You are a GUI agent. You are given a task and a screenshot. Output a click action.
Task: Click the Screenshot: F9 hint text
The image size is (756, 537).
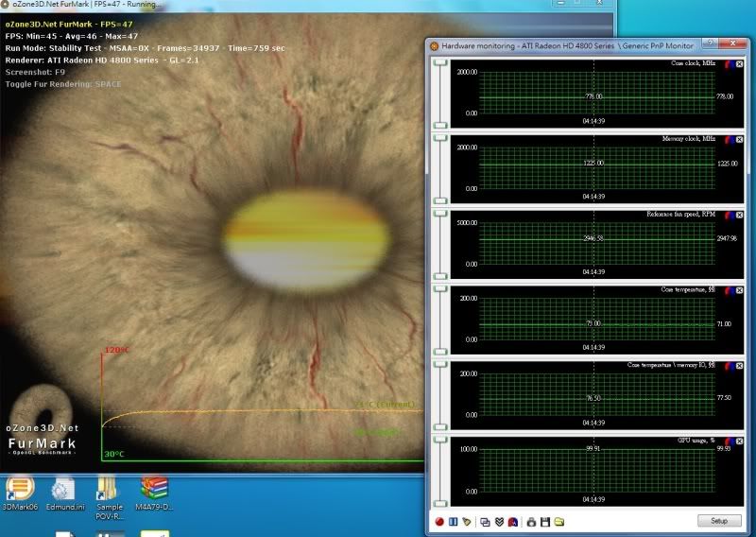tap(35, 73)
